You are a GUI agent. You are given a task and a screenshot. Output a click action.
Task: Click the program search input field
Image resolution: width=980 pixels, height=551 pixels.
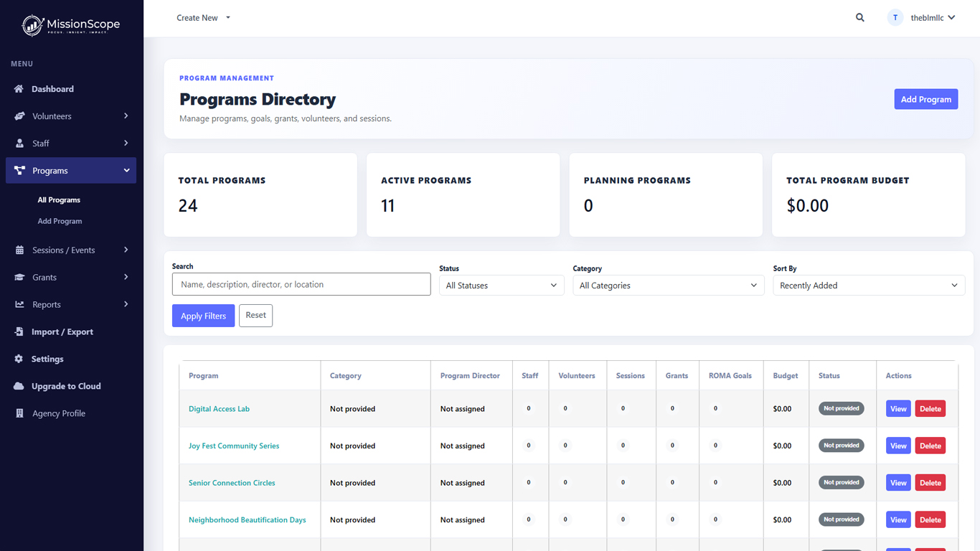[x=301, y=284]
